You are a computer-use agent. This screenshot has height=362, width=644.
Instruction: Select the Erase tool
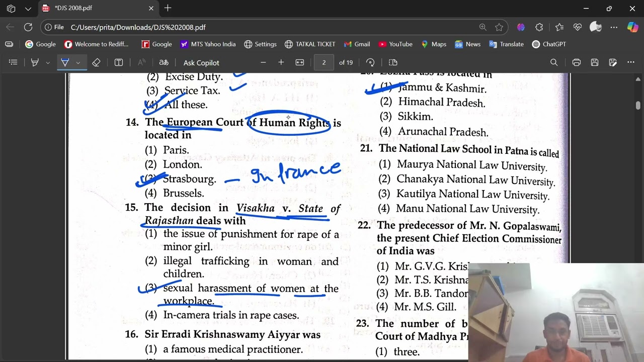click(x=96, y=62)
